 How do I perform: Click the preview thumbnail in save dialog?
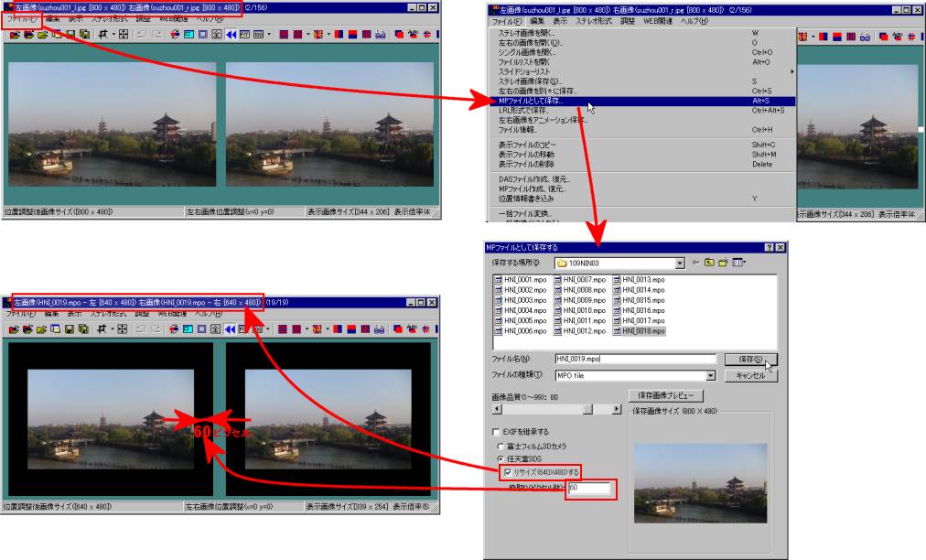pos(700,483)
